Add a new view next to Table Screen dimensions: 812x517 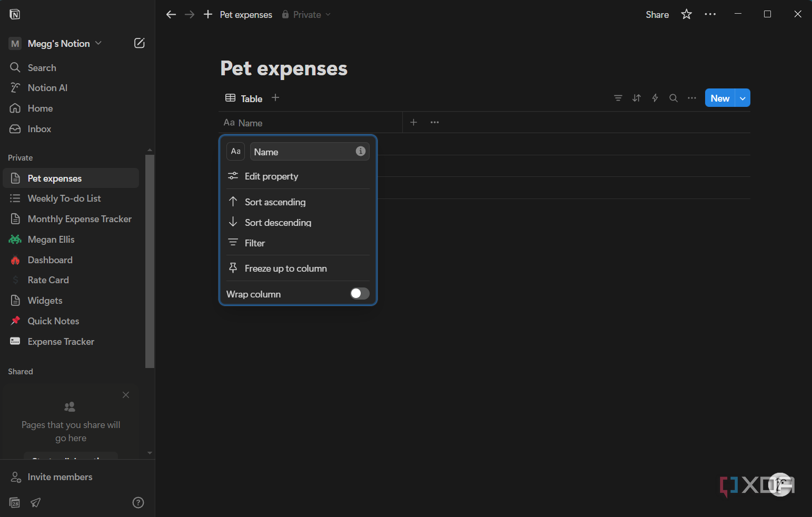tap(275, 97)
